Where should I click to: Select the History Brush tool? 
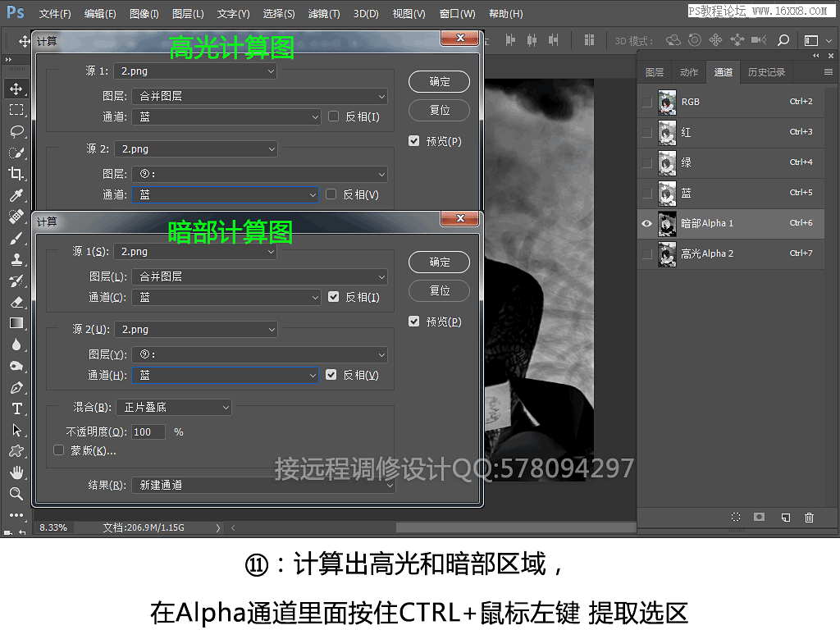pos(16,281)
